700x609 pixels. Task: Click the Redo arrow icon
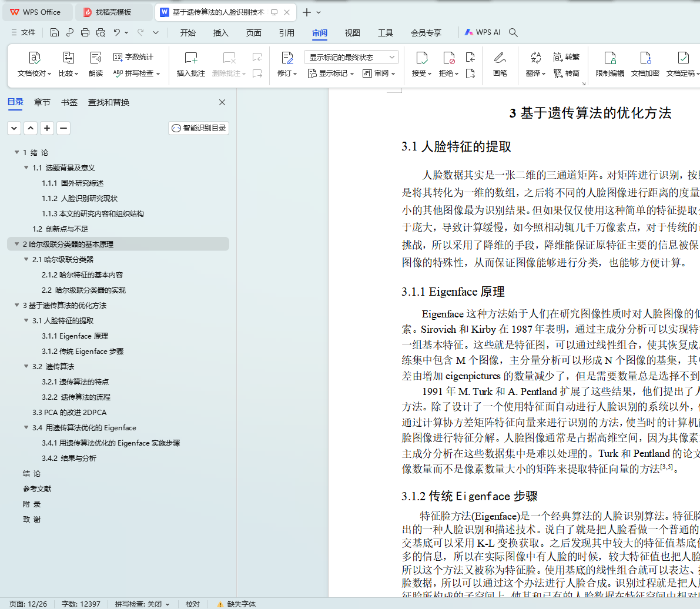140,32
